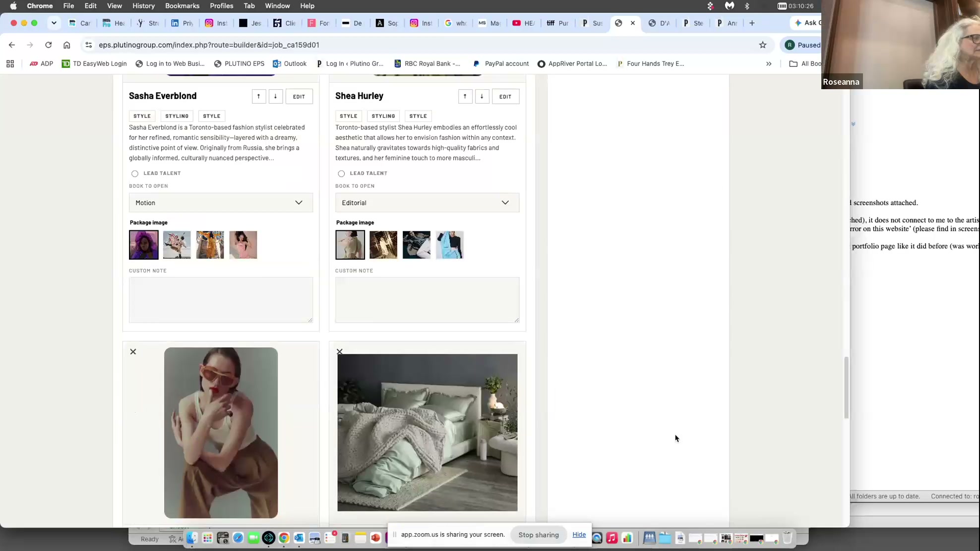Open the Motion book dropdown
Screen dimensions: 980x551
[221, 203]
